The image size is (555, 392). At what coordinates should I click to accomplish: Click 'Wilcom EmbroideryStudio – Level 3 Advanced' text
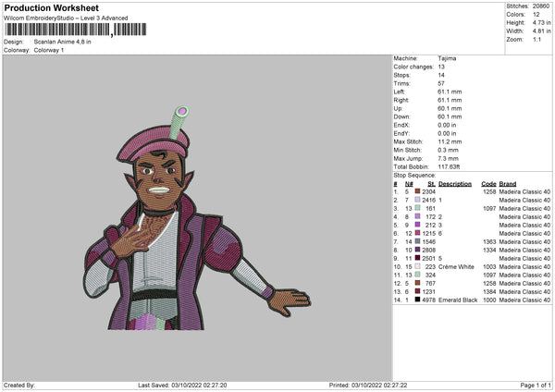point(66,18)
